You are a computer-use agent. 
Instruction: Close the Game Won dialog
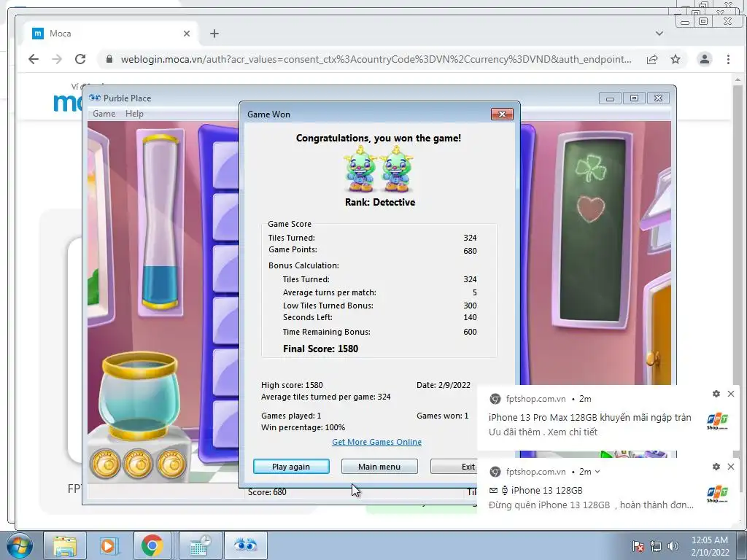[x=502, y=114]
